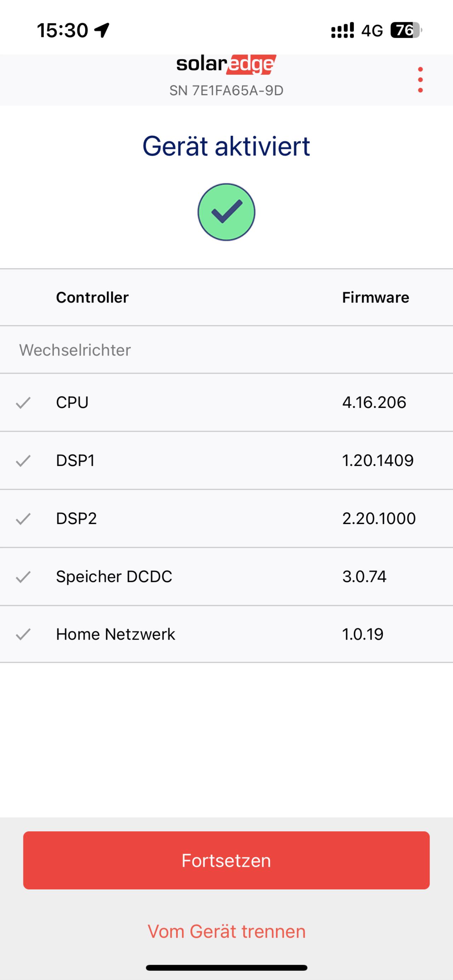Viewport: 453px width, 980px height.
Task: Tap the Firmware column header
Action: click(x=375, y=298)
